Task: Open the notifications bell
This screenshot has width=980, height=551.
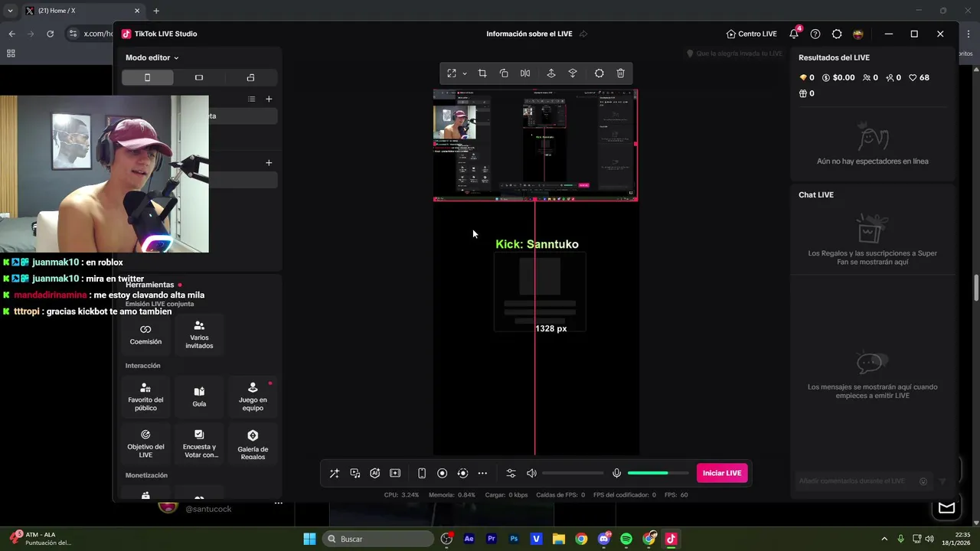Action: tap(794, 34)
